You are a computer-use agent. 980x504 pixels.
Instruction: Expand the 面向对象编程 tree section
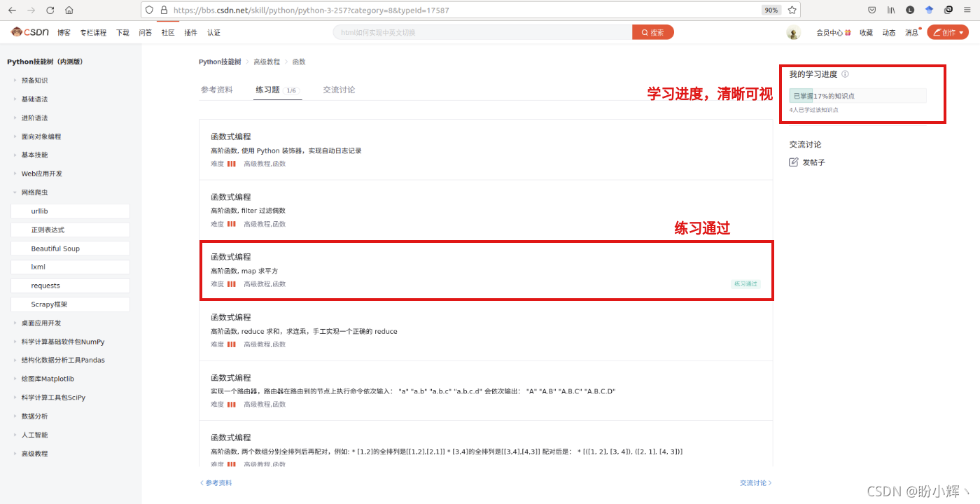41,136
